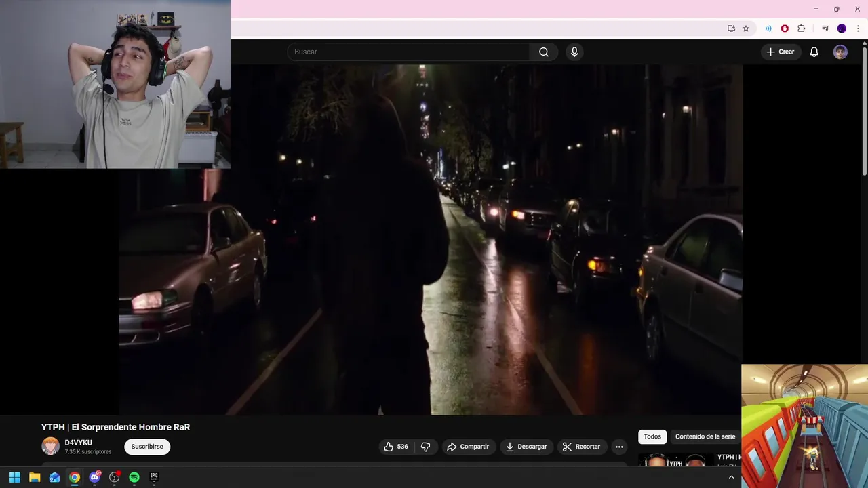Open the blue sound-waves extension icon

(x=768, y=28)
